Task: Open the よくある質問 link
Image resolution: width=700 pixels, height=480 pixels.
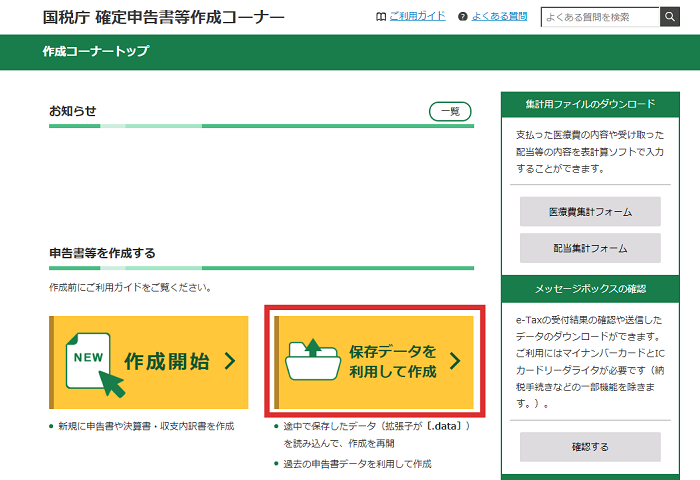Action: [x=502, y=17]
